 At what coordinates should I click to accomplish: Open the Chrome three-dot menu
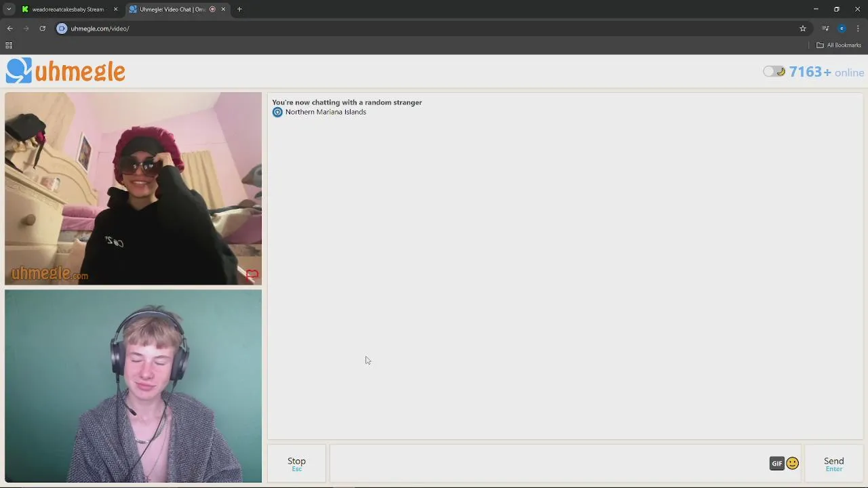(858, 28)
